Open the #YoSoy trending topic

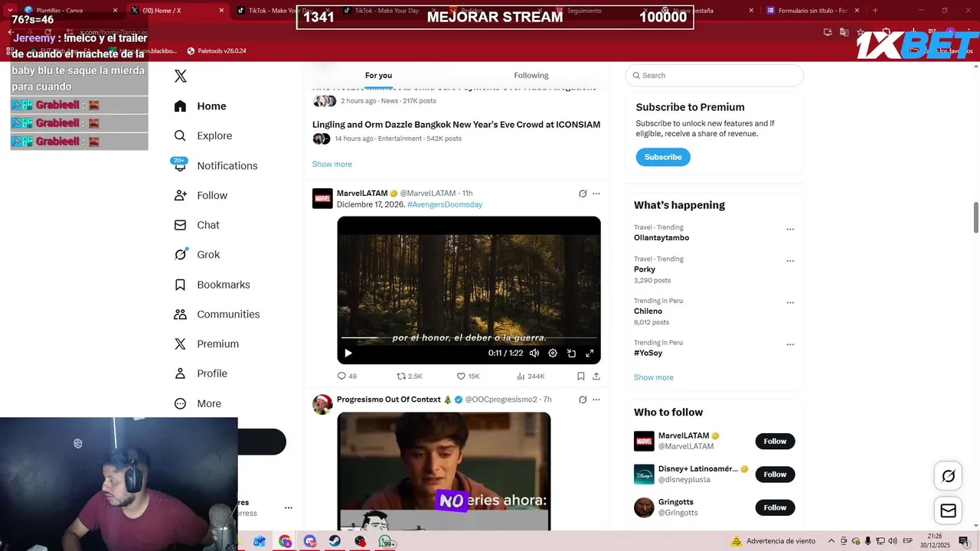(x=648, y=354)
